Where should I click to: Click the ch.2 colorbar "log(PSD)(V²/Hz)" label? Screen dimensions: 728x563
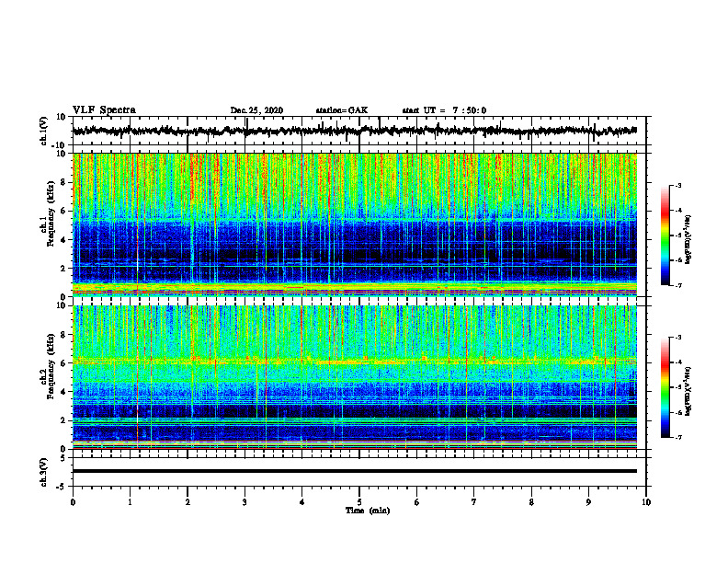tap(688, 391)
